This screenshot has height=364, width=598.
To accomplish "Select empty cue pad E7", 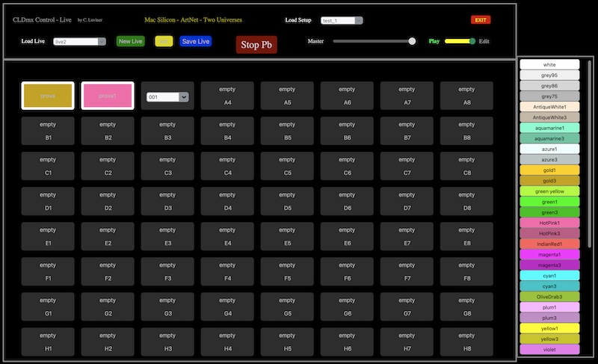I will (x=407, y=236).
